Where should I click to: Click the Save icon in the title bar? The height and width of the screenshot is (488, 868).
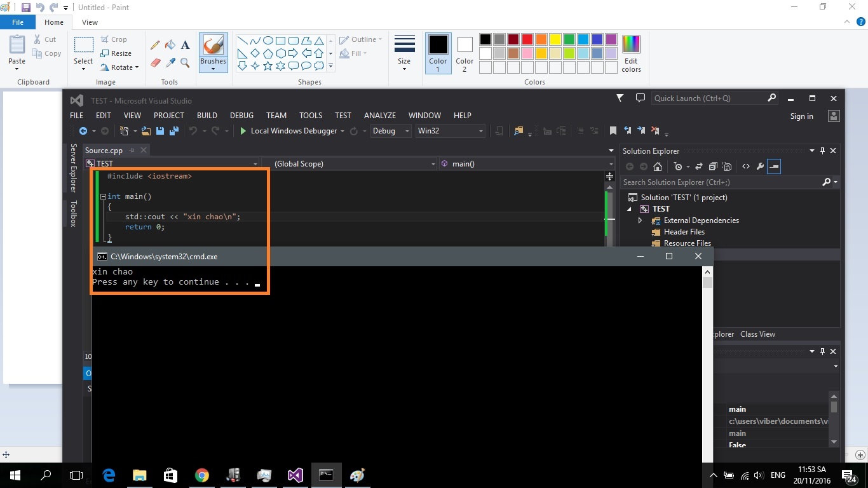[26, 8]
